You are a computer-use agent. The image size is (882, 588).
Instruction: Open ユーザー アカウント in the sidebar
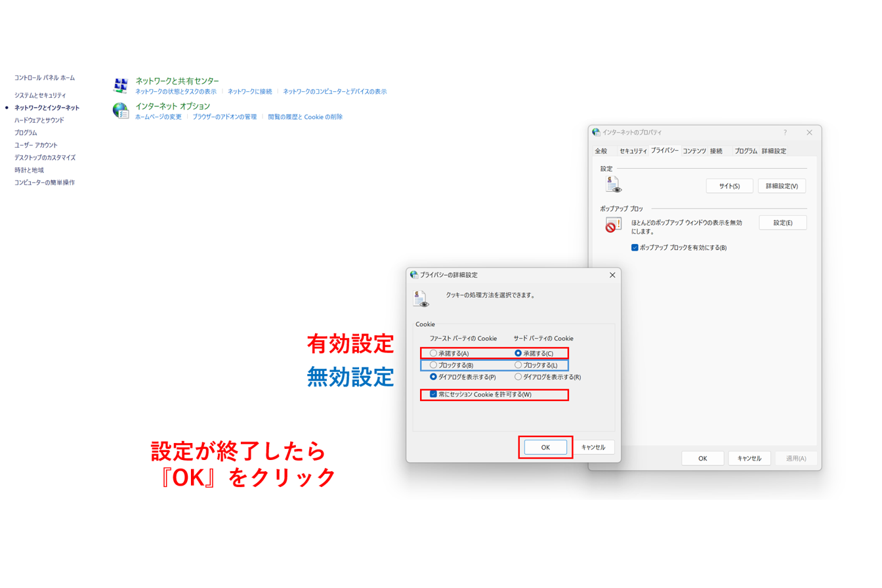(x=36, y=145)
